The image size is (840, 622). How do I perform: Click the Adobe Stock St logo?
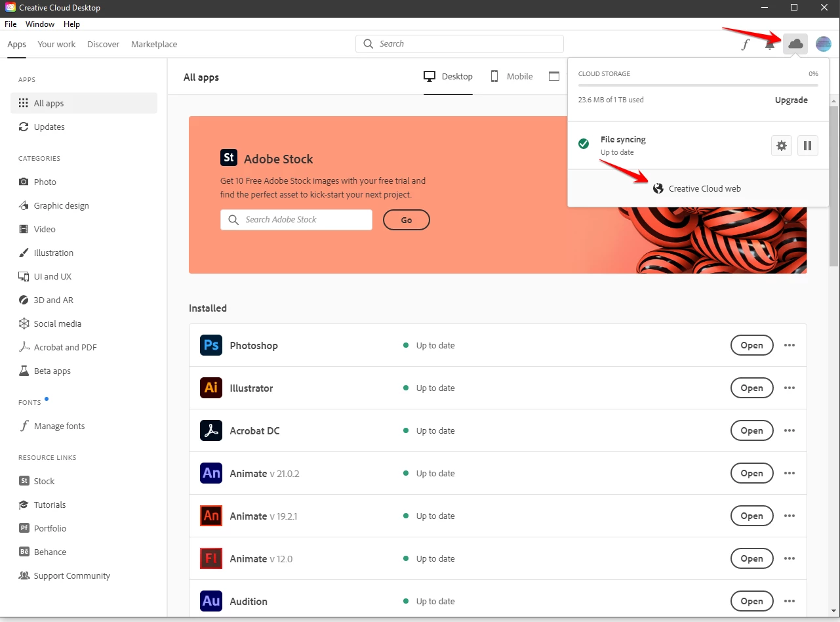pyautogui.click(x=229, y=158)
